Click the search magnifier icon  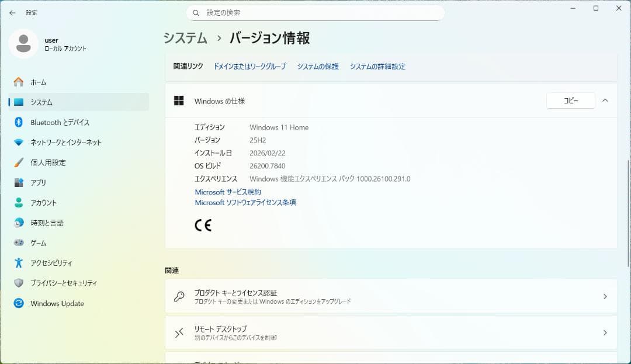(x=196, y=13)
